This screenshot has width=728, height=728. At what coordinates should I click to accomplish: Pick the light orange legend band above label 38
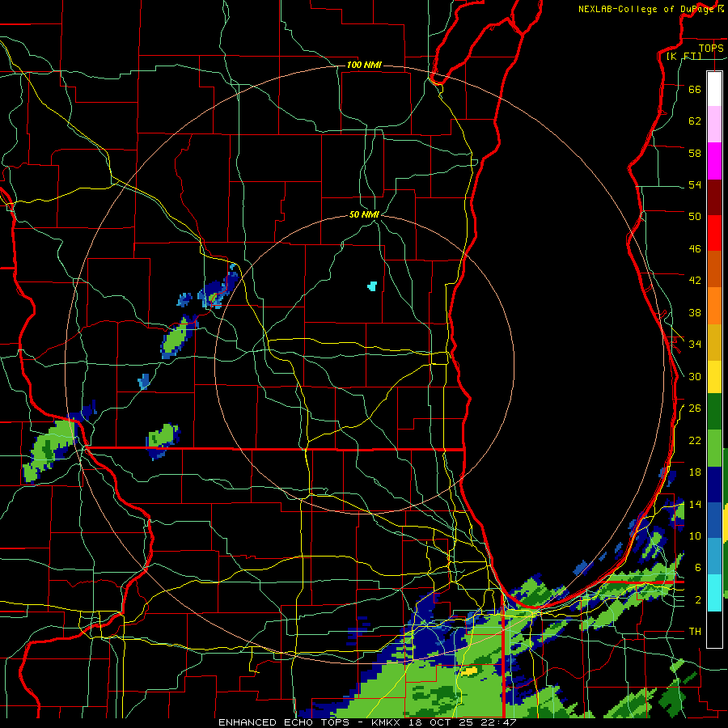714,306
